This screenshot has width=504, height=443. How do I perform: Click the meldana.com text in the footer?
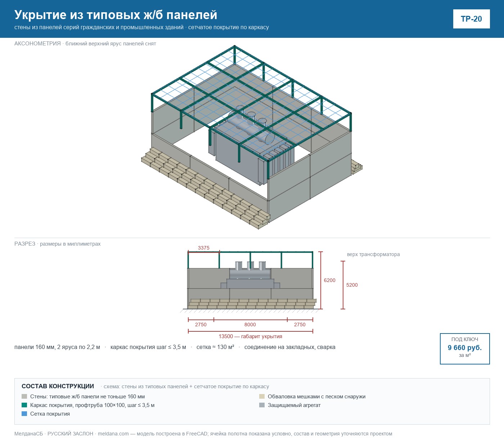pos(113,434)
